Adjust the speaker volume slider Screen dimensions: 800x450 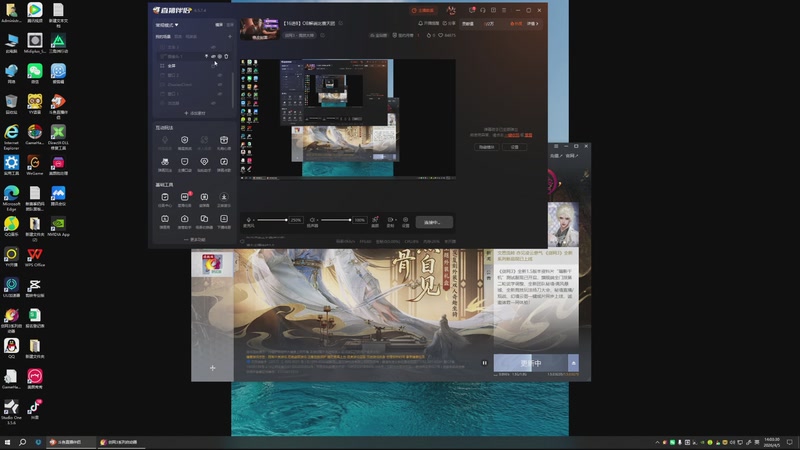coord(336,220)
